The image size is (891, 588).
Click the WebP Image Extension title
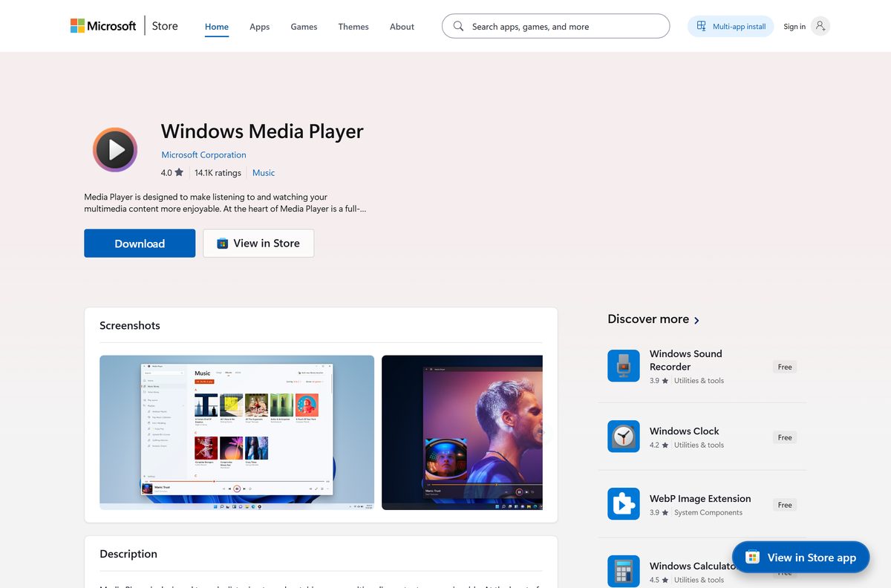700,499
